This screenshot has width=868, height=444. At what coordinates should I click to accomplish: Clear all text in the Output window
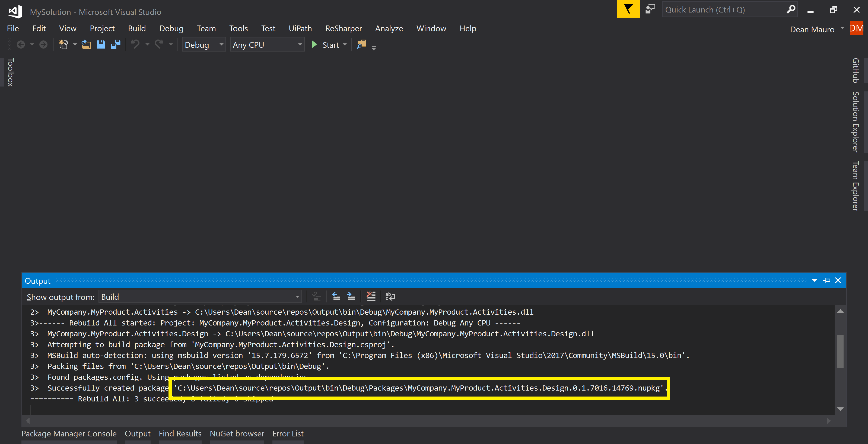coord(371,297)
